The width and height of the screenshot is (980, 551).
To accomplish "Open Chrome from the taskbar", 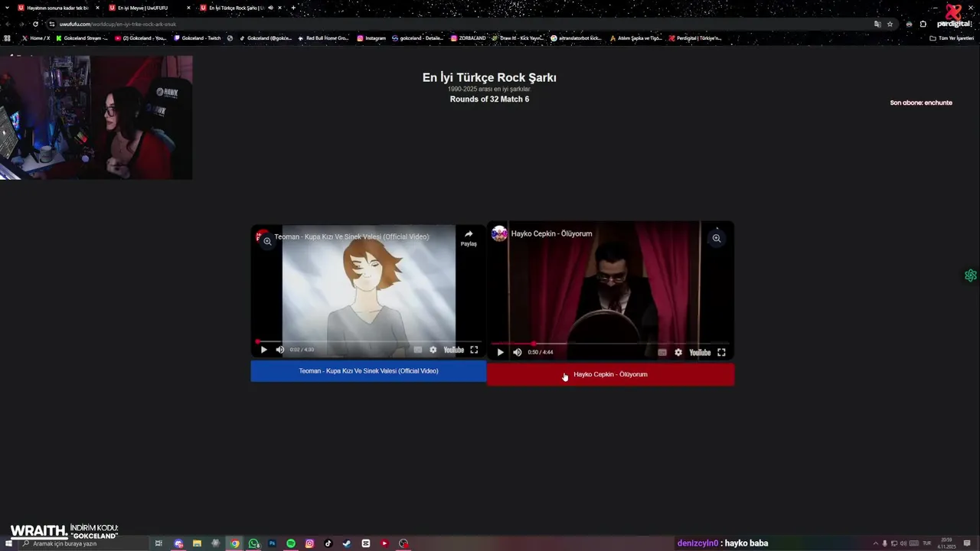I will pyautogui.click(x=235, y=543).
